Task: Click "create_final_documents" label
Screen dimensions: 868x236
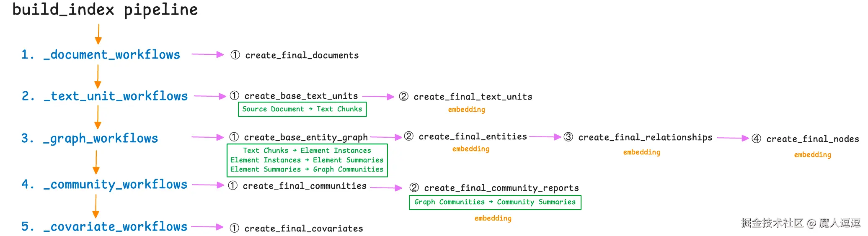Action: click(302, 55)
